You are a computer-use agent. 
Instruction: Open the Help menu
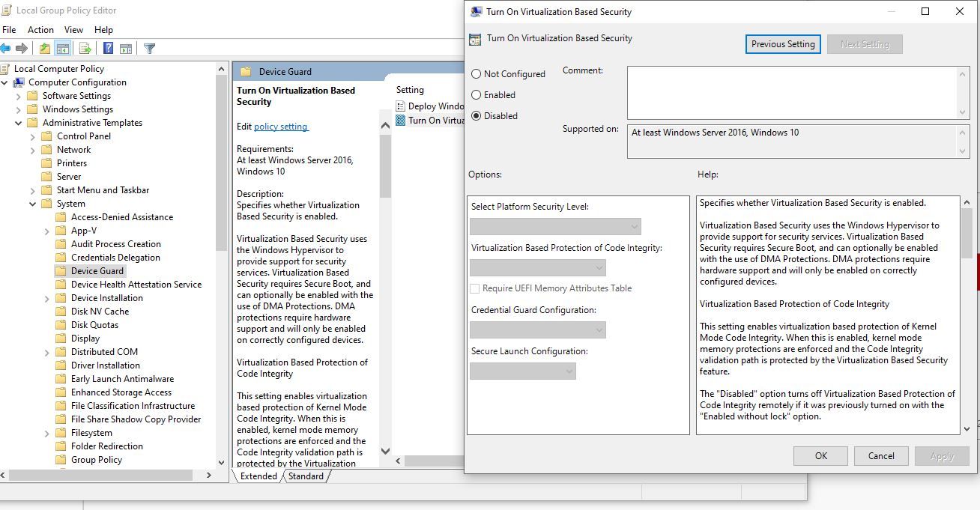click(103, 30)
